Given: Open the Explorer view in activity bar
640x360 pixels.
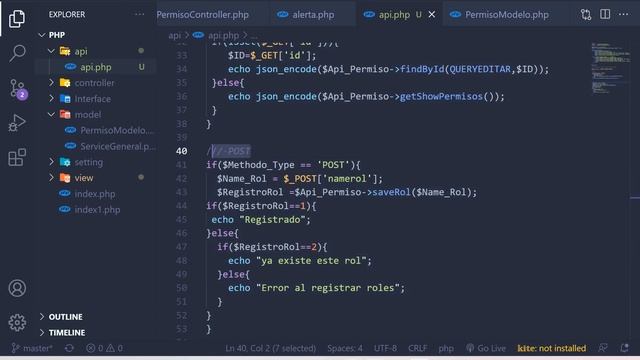Looking at the screenshot, I should [17, 19].
